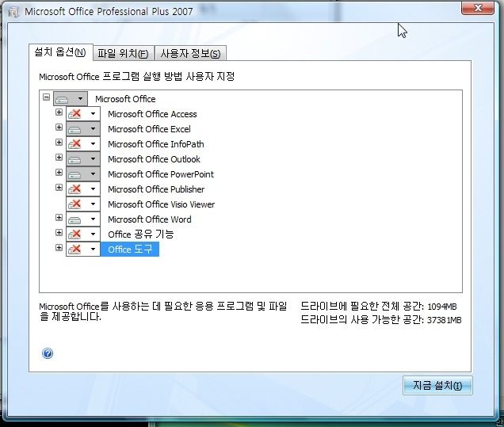Select the Microsoft Office Word row label
Image resolution: width=504 pixels, height=427 pixels.
pyautogui.click(x=150, y=219)
